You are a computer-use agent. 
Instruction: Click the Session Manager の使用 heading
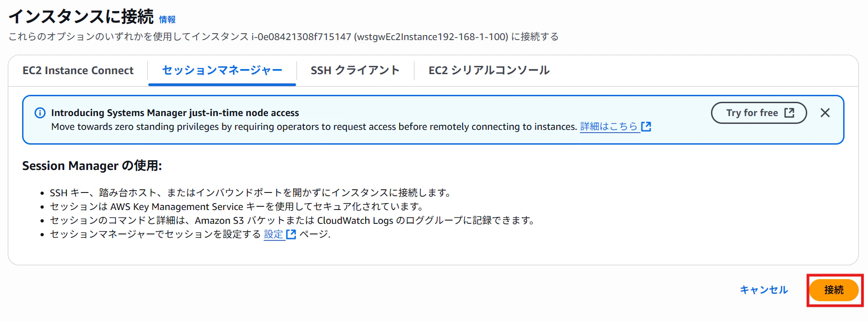click(x=92, y=166)
